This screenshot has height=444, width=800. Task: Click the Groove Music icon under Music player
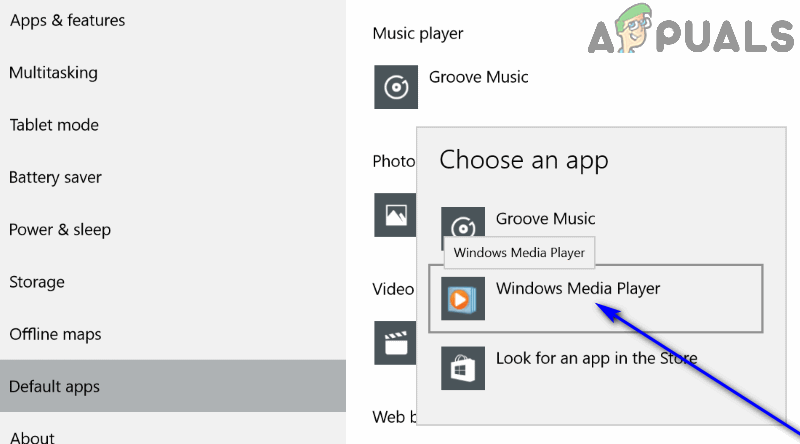(395, 87)
